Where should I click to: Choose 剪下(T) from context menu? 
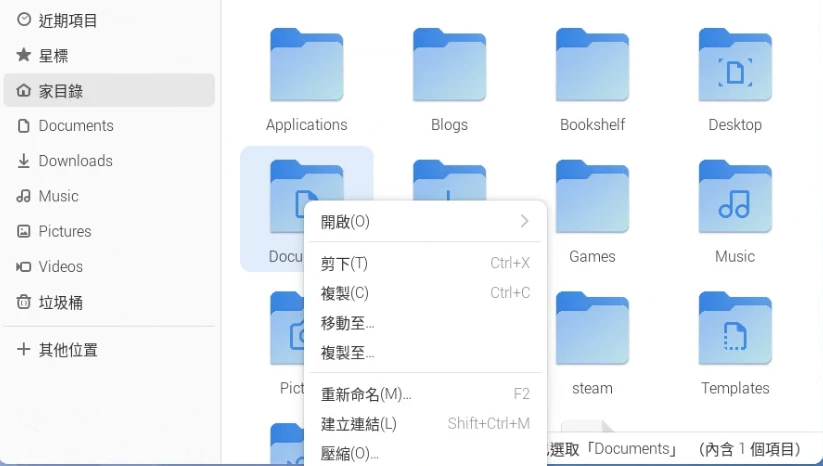[425, 263]
